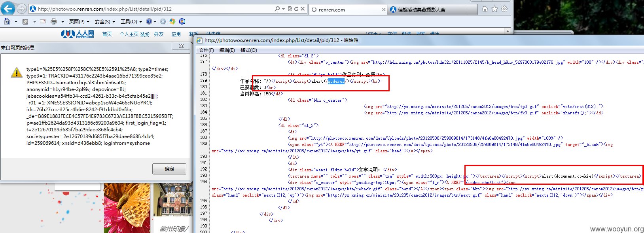The width and height of the screenshot is (644, 233).
Task: Refresh the page with the reload icon
Action: [x=296, y=9]
